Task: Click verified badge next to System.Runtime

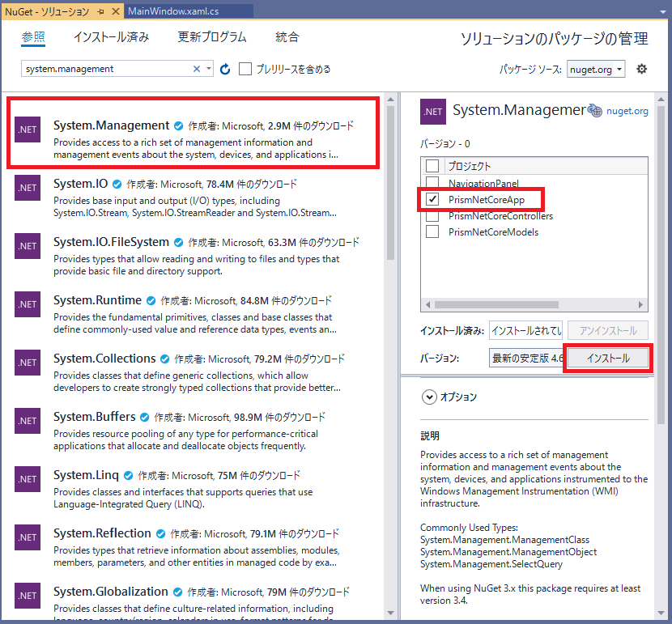Action: coord(151,300)
